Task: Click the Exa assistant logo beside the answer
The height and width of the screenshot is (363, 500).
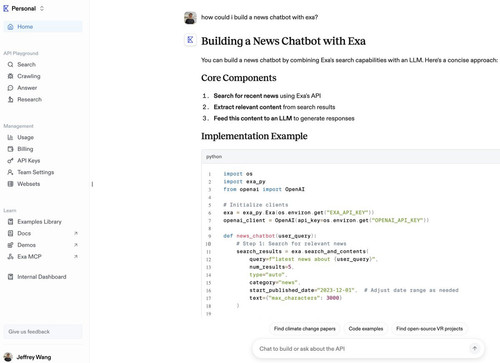Action: coord(190,40)
